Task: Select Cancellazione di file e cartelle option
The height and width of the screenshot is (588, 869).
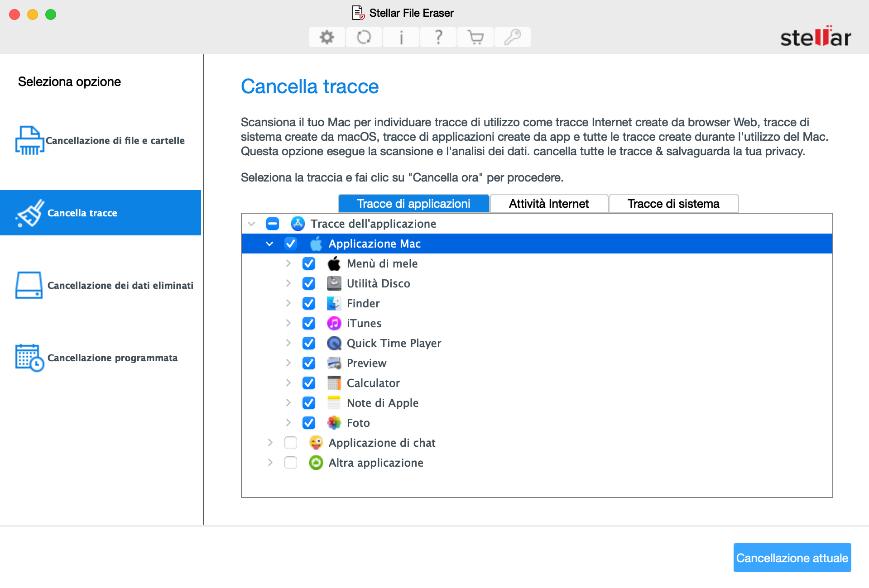Action: (101, 140)
